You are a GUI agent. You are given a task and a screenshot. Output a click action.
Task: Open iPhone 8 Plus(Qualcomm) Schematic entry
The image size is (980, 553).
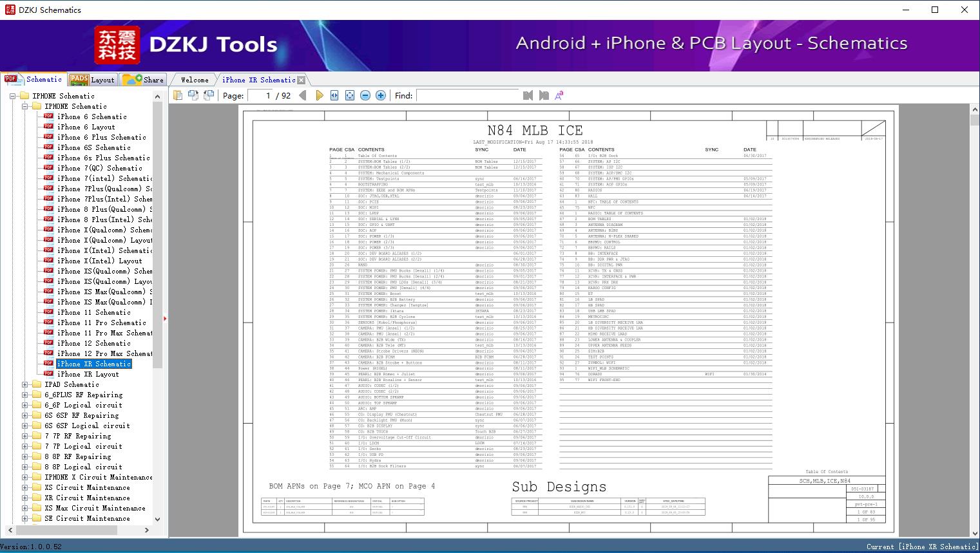(104, 209)
